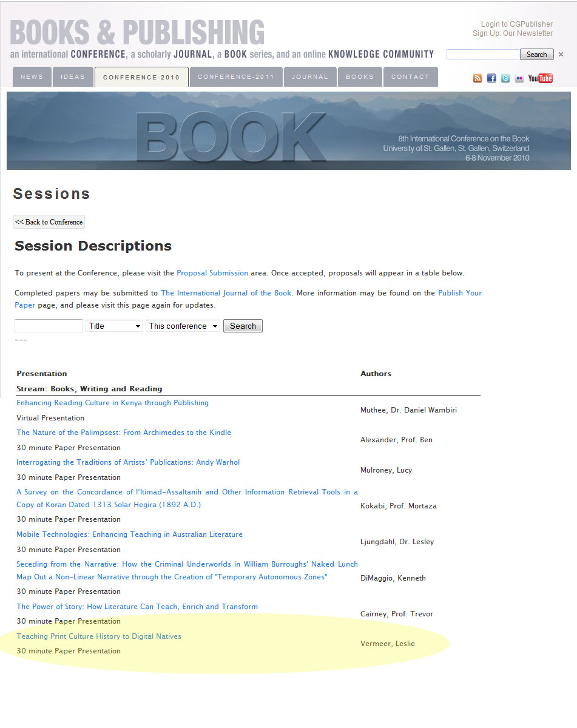This screenshot has width=577, height=728.
Task: Switch to the Conference-2011 tab
Action: click(236, 77)
